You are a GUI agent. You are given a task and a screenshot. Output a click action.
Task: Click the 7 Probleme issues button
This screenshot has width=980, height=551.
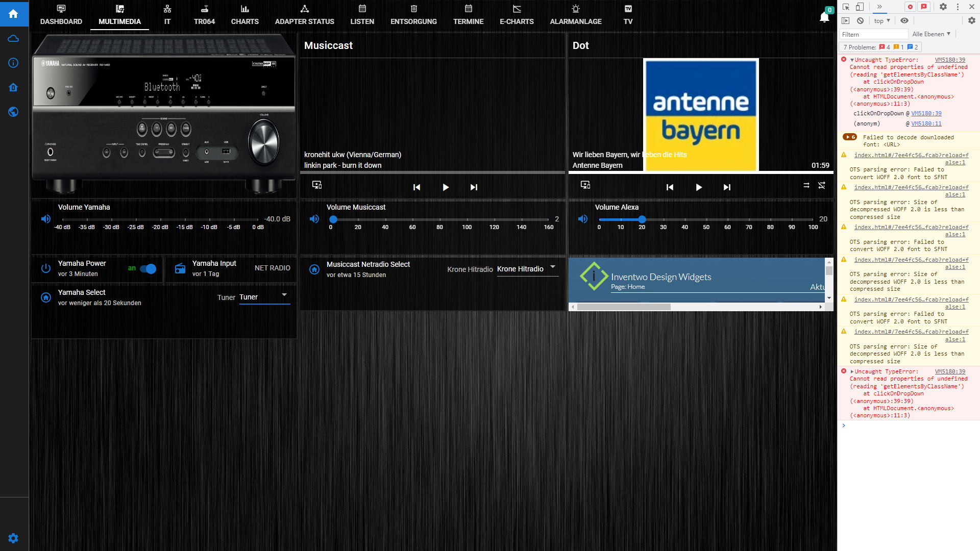[880, 47]
